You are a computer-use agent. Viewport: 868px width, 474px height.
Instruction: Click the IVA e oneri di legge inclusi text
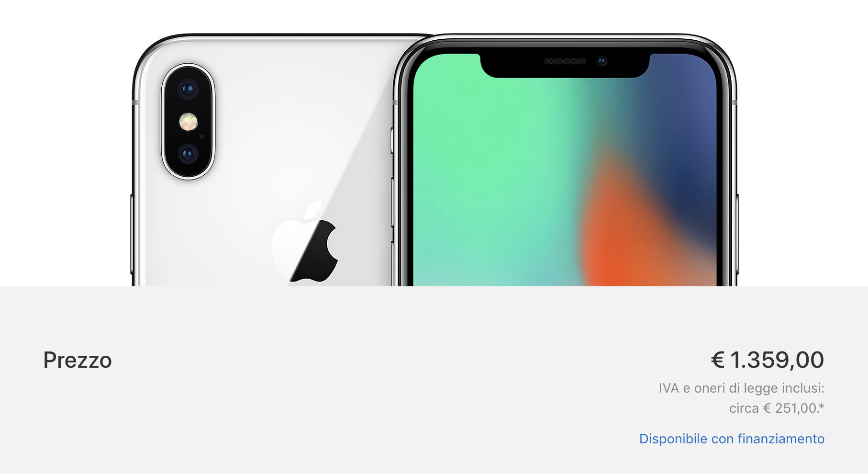741,388
